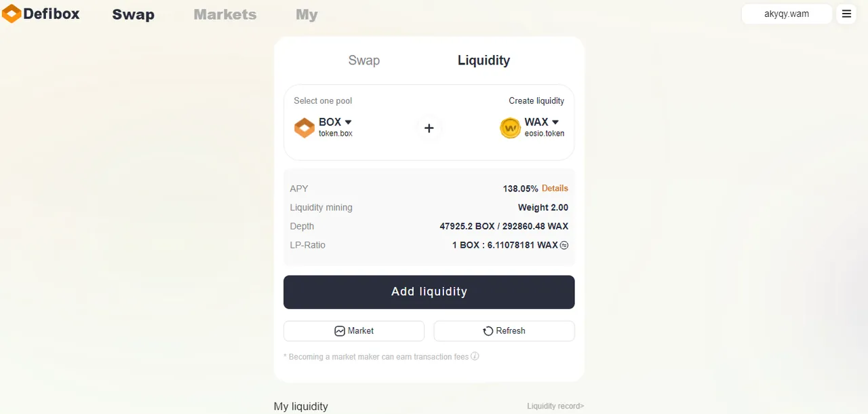Open the APY Details link

click(555, 188)
